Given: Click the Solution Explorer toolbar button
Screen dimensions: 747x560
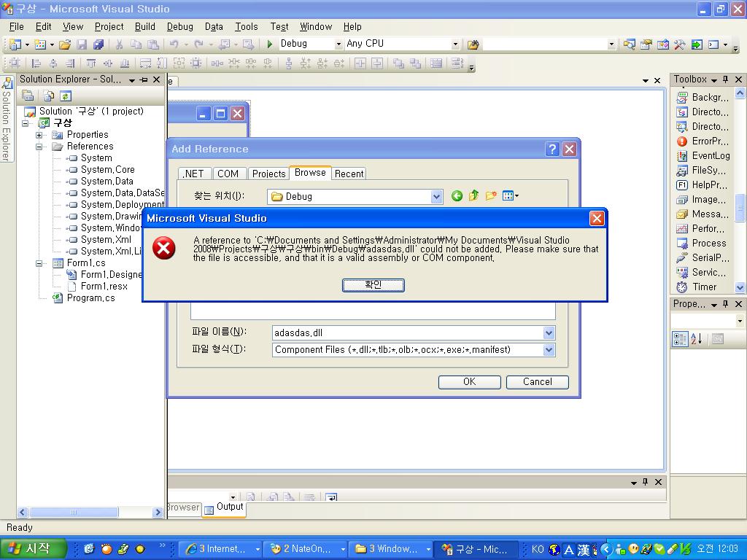Looking at the screenshot, I should tap(629, 44).
